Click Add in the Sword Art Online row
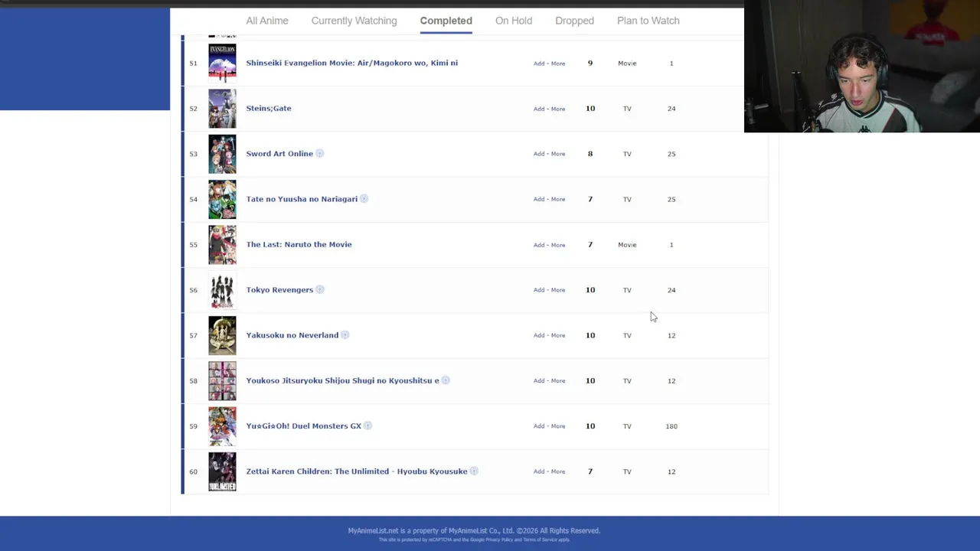The width and height of the screenshot is (980, 551). [x=539, y=154]
